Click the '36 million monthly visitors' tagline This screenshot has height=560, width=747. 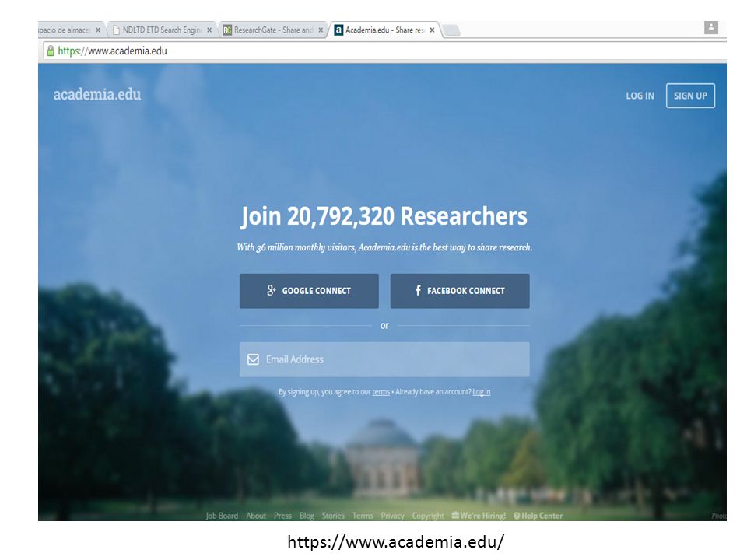pyautogui.click(x=384, y=247)
